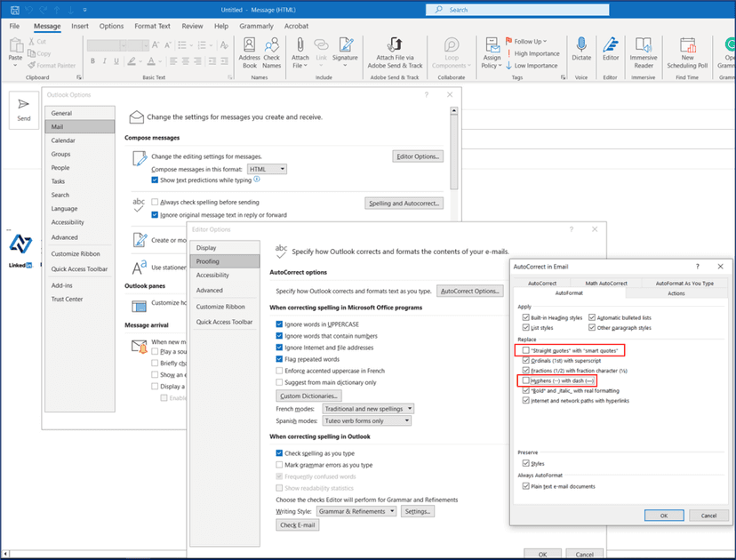Open the Editor icon in ribbon
This screenshot has width=736, height=560.
point(610,45)
